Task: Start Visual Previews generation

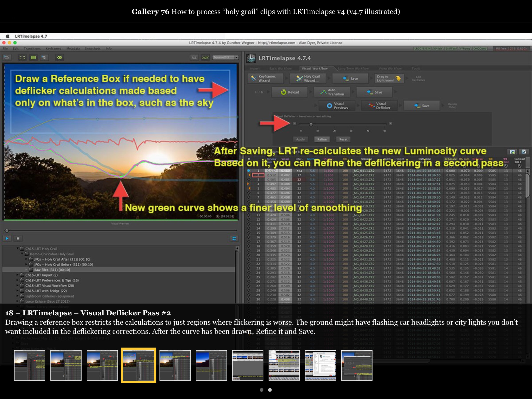Action: click(x=337, y=106)
